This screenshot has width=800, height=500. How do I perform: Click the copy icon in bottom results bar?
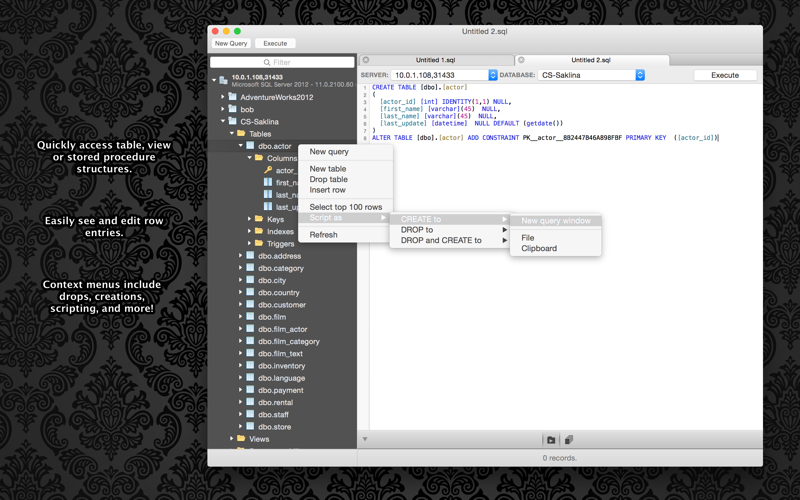tap(569, 440)
